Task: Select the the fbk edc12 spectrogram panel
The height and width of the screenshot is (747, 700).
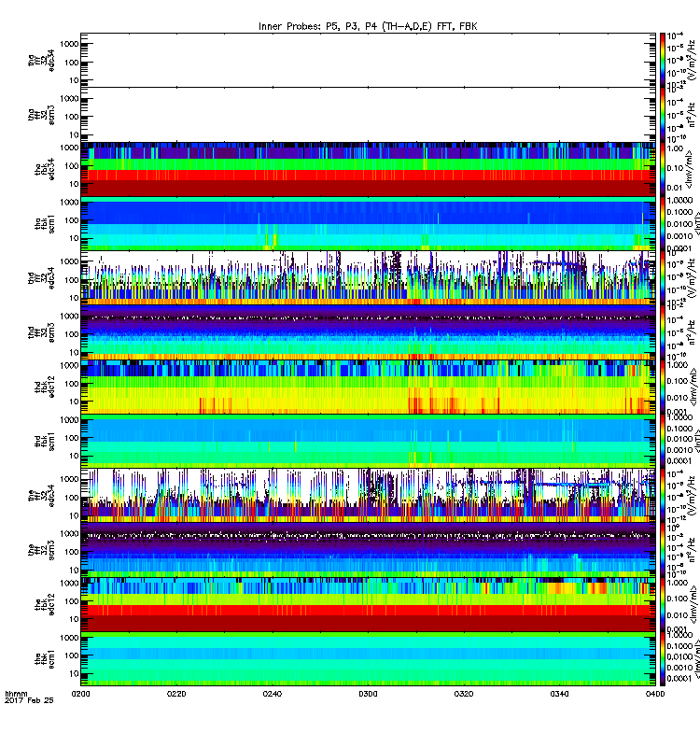Action: point(368,604)
